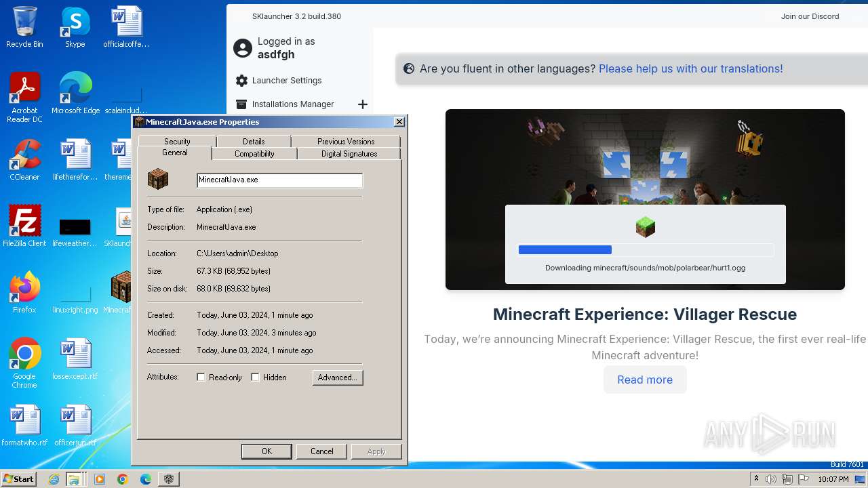Confirm the Properties dialog with OK
Screen dimensions: 868x488
coord(267,451)
